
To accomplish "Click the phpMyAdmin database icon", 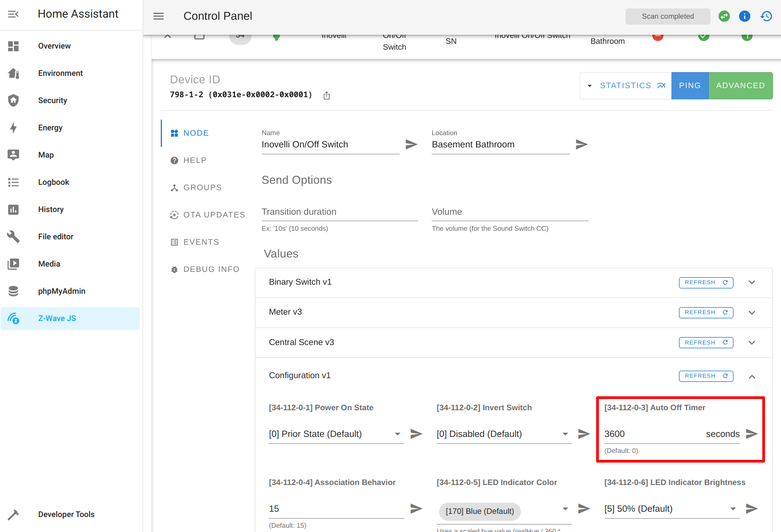I will pos(13,291).
